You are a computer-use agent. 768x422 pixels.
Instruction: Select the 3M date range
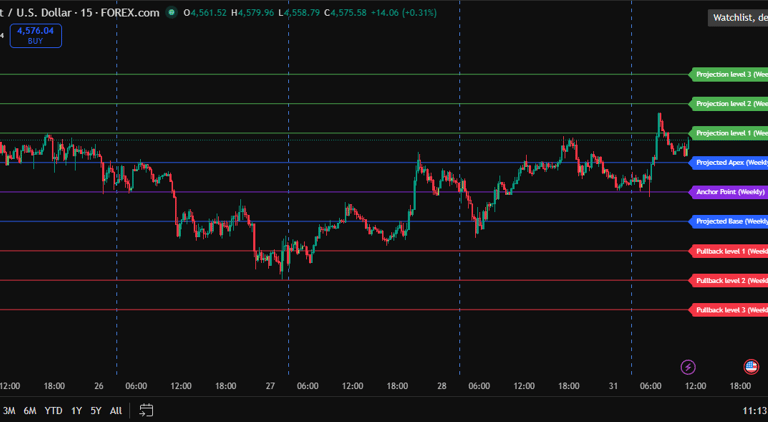(x=9, y=411)
